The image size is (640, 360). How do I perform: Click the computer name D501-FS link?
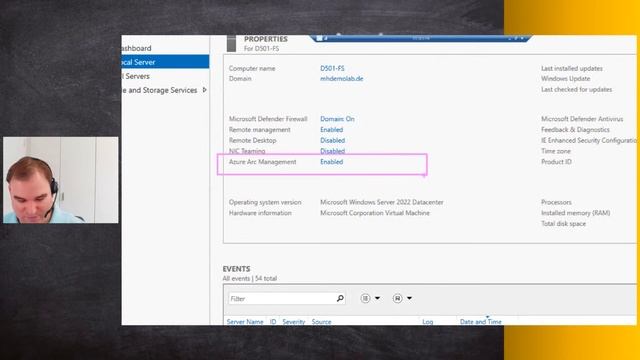click(x=332, y=68)
